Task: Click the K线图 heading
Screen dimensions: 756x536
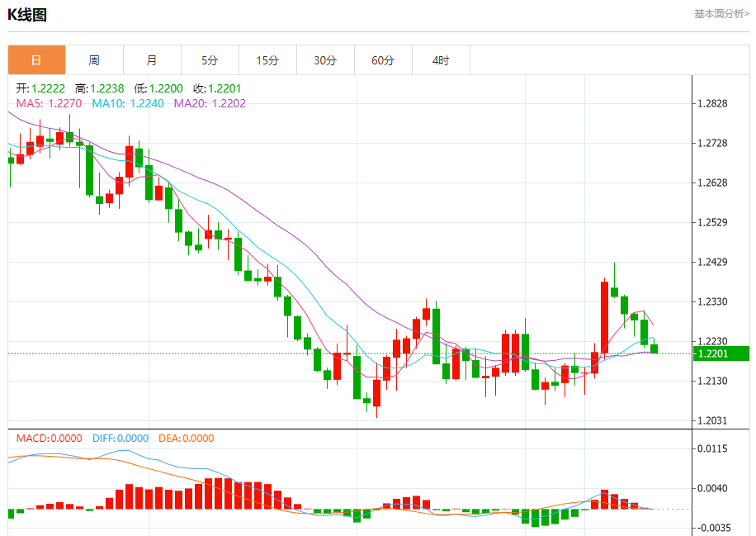Action: point(27,15)
